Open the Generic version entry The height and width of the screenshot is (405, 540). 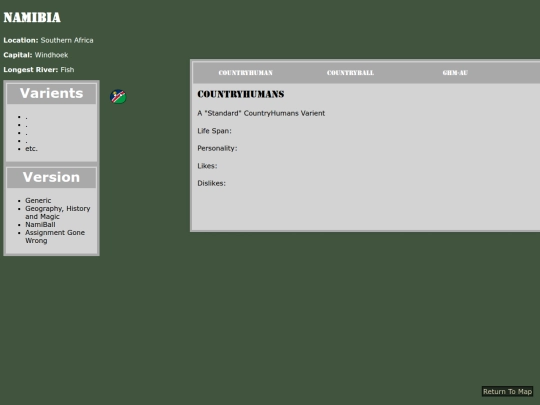point(38,200)
